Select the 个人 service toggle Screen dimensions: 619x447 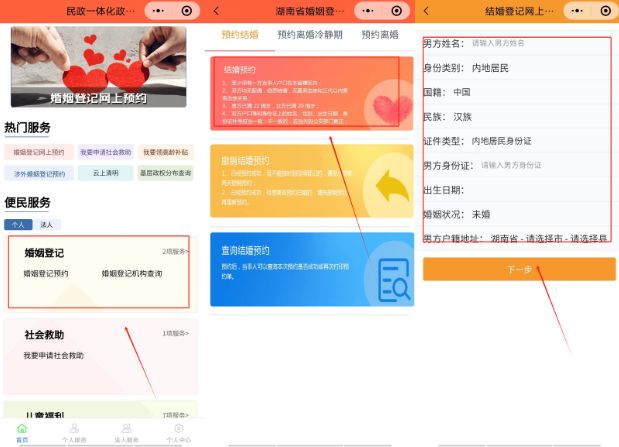[18, 224]
